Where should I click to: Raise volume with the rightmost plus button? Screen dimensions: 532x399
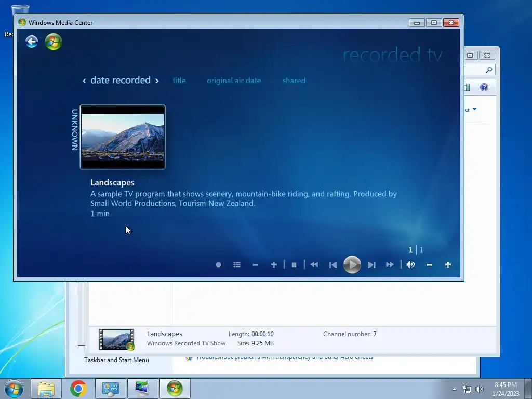click(448, 264)
